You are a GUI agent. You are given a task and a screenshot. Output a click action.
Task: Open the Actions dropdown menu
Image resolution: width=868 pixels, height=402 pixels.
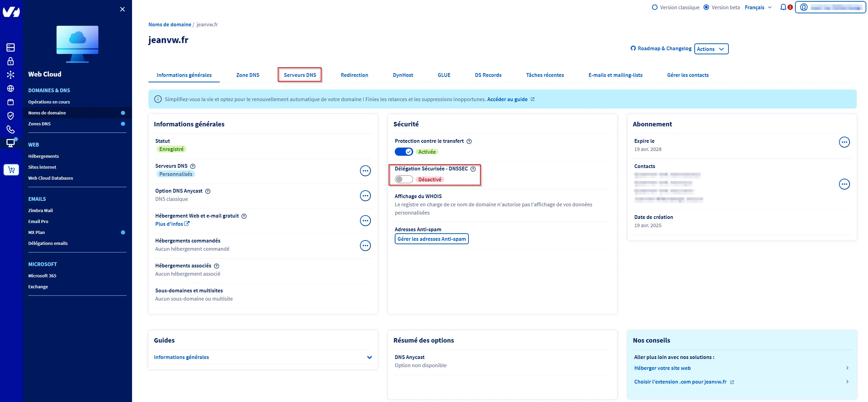pos(711,49)
